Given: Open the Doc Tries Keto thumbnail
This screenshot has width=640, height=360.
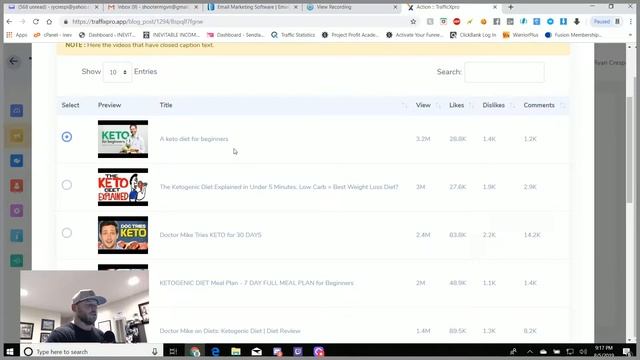Looking at the screenshot, I should pyautogui.click(x=123, y=235).
